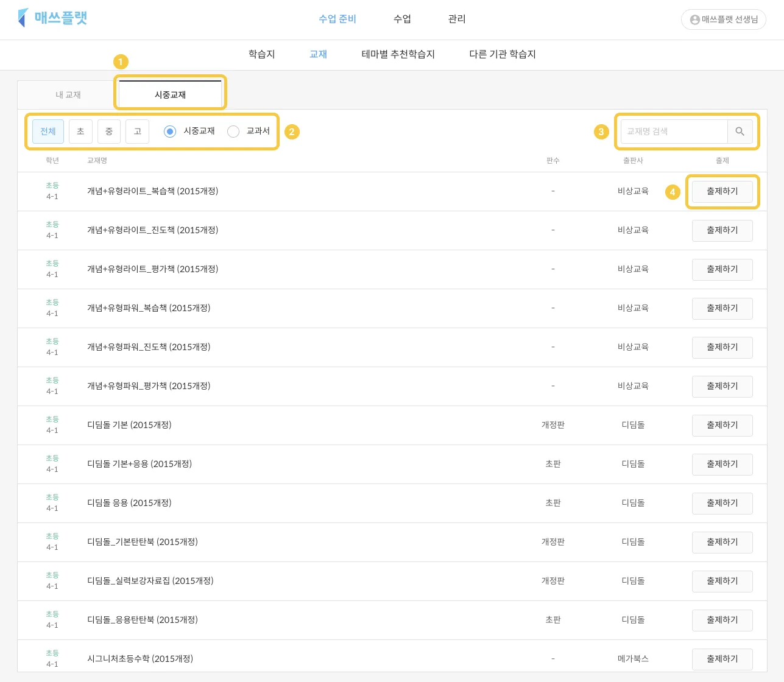Click 출제하기 for 디딤돌 기본+응용
The image size is (784, 682).
point(722,464)
